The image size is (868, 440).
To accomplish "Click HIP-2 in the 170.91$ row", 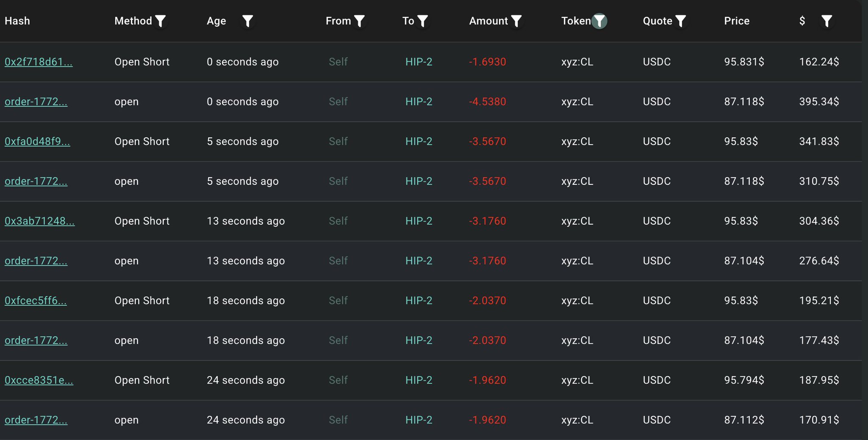I will coord(419,420).
